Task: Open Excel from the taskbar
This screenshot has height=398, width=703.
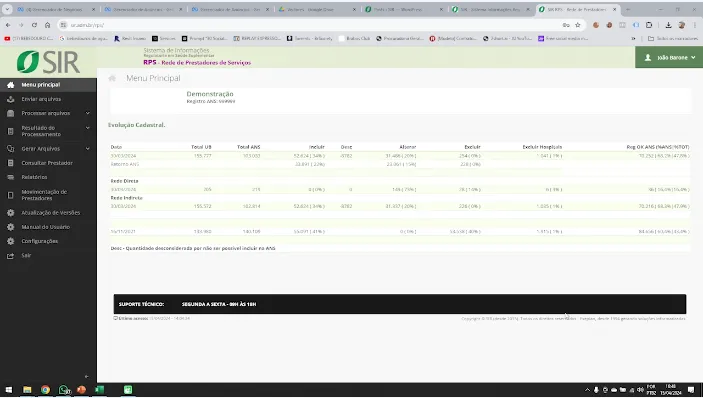Action: [100, 389]
